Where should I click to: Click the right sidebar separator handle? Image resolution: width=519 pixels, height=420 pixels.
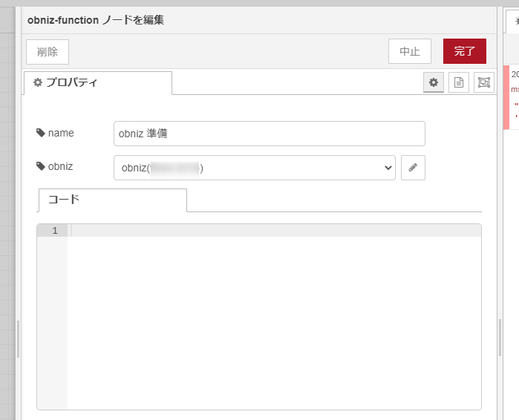tap(500, 338)
